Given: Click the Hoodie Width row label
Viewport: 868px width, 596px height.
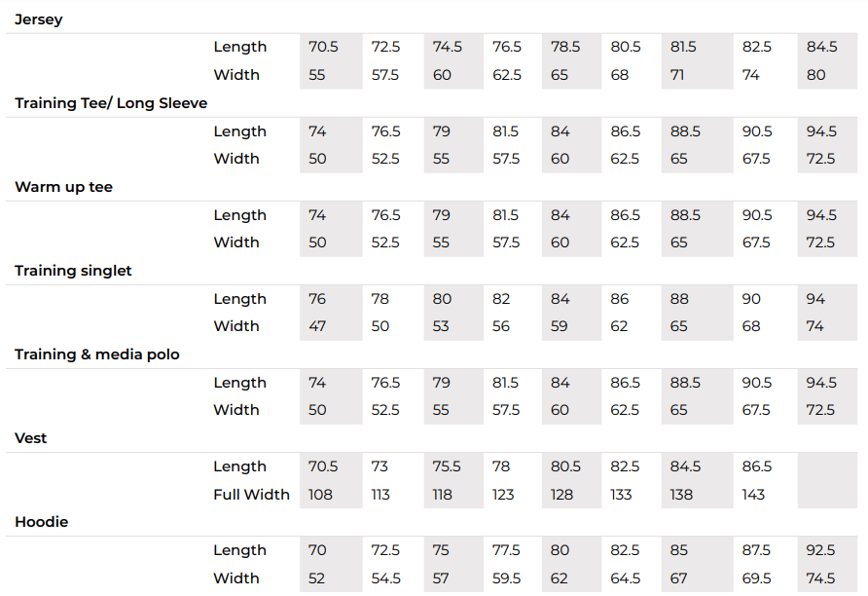Looking at the screenshot, I should 236,578.
